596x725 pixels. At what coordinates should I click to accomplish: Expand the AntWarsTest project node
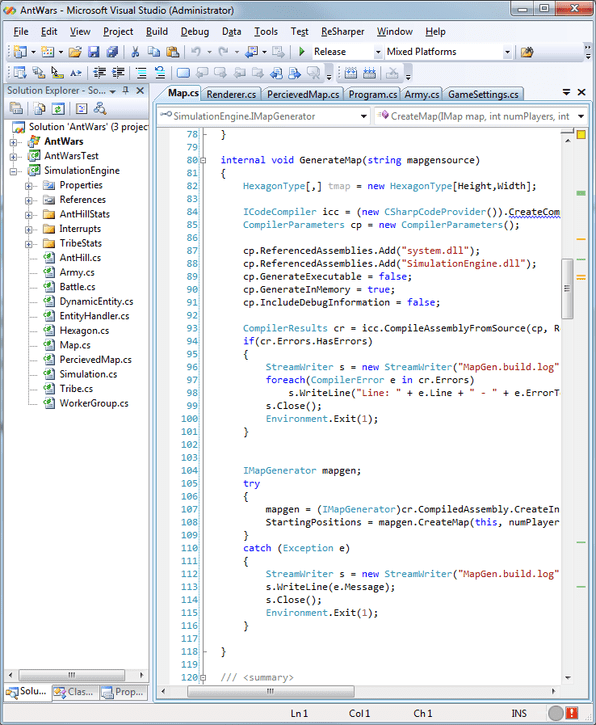[13, 157]
